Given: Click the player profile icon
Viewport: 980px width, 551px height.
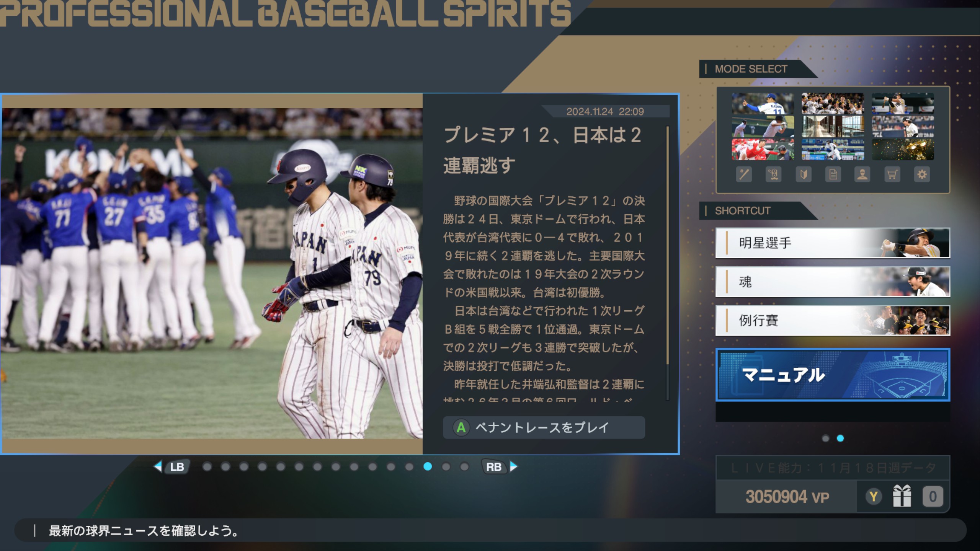Looking at the screenshot, I should click(862, 175).
